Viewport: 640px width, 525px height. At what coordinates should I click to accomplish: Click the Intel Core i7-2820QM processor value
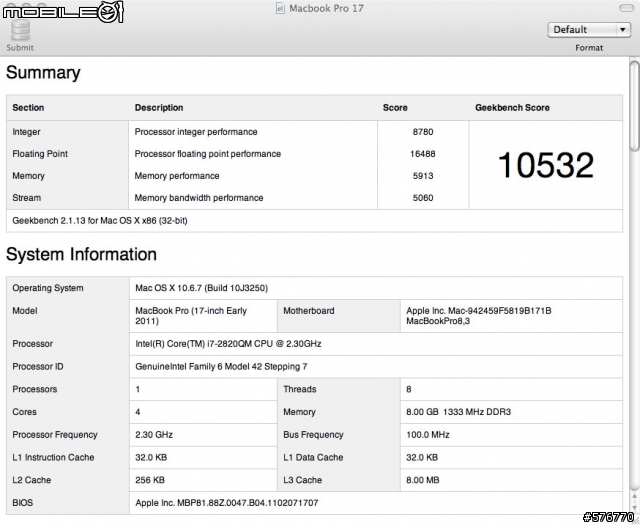pos(228,344)
